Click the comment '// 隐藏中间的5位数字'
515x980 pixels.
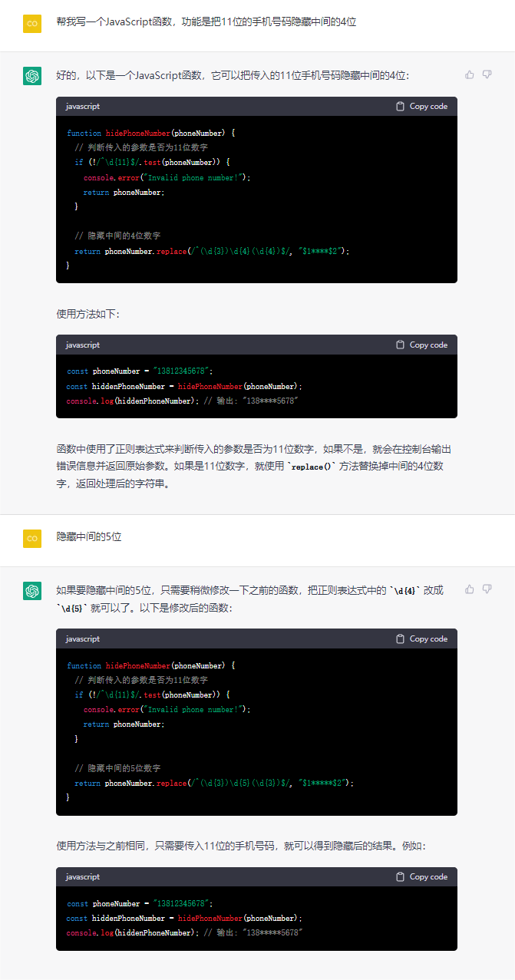click(117, 768)
